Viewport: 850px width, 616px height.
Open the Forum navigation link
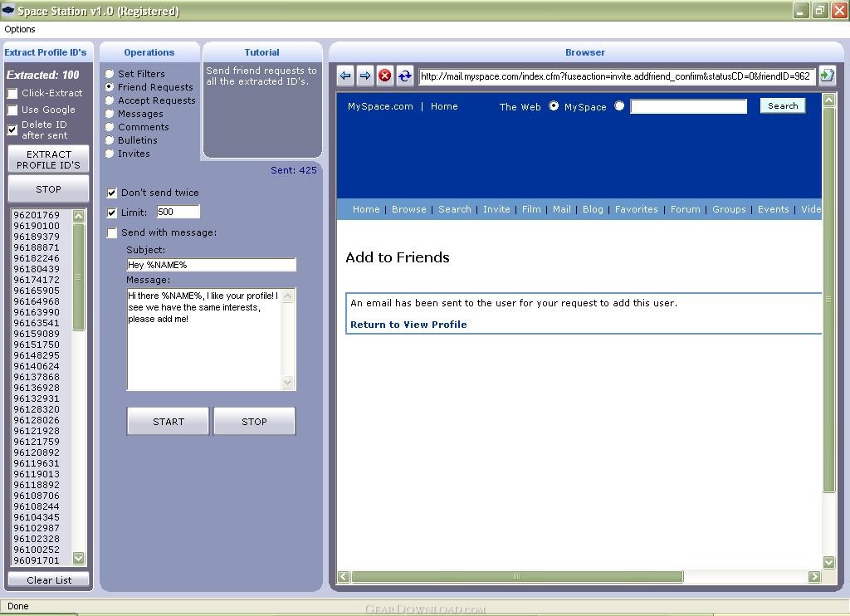click(x=685, y=209)
